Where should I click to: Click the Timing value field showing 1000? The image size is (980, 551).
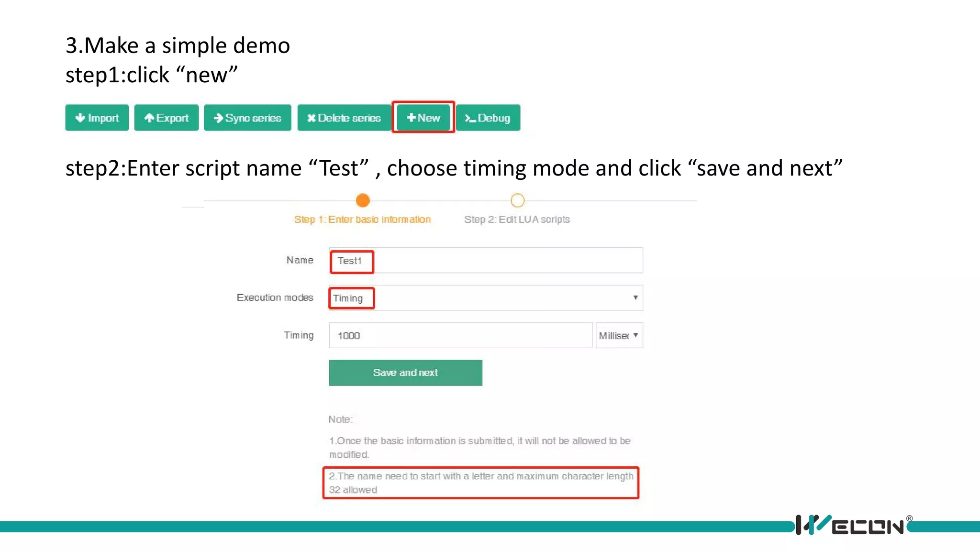pyautogui.click(x=460, y=335)
